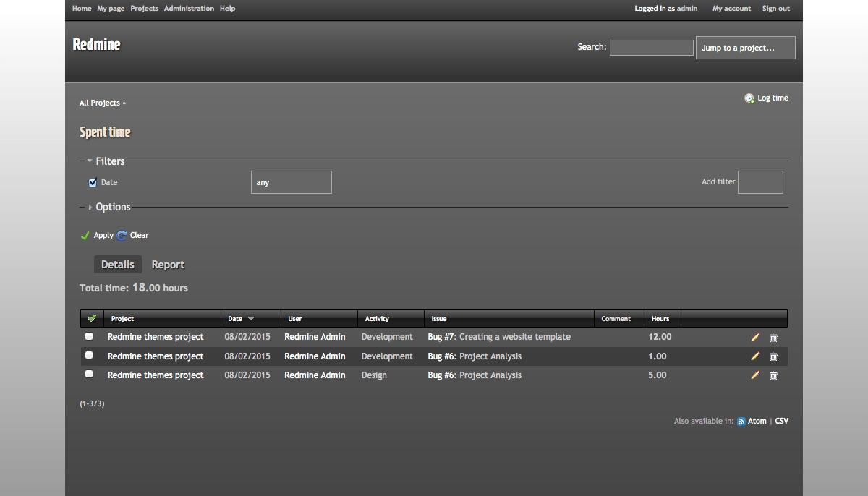The image size is (868, 496).
Task: Open Bug #6 link in Design row
Action: coord(441,375)
